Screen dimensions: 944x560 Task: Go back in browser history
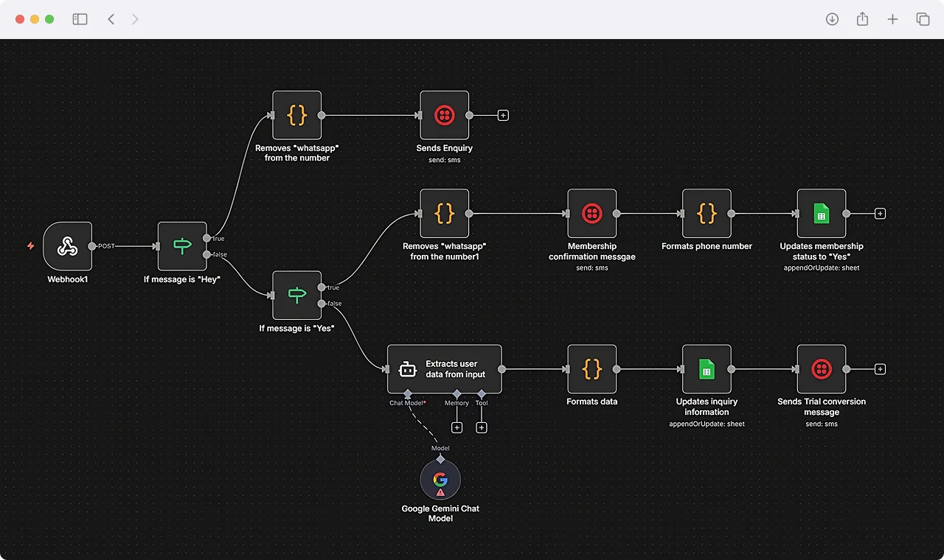point(111,19)
